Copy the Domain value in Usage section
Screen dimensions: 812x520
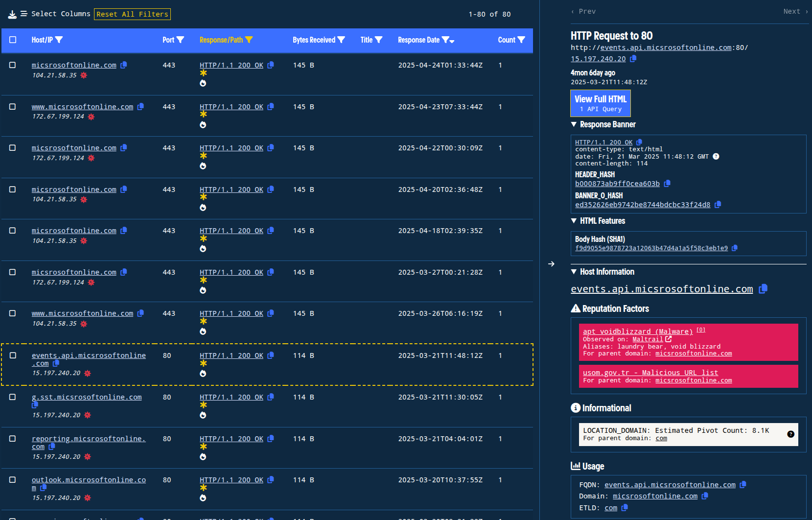click(x=705, y=496)
